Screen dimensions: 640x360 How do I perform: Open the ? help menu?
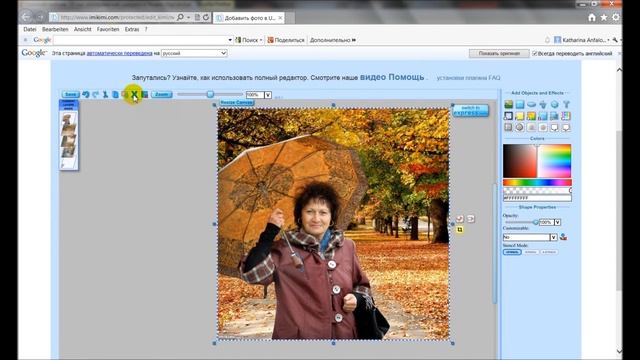[146, 29]
